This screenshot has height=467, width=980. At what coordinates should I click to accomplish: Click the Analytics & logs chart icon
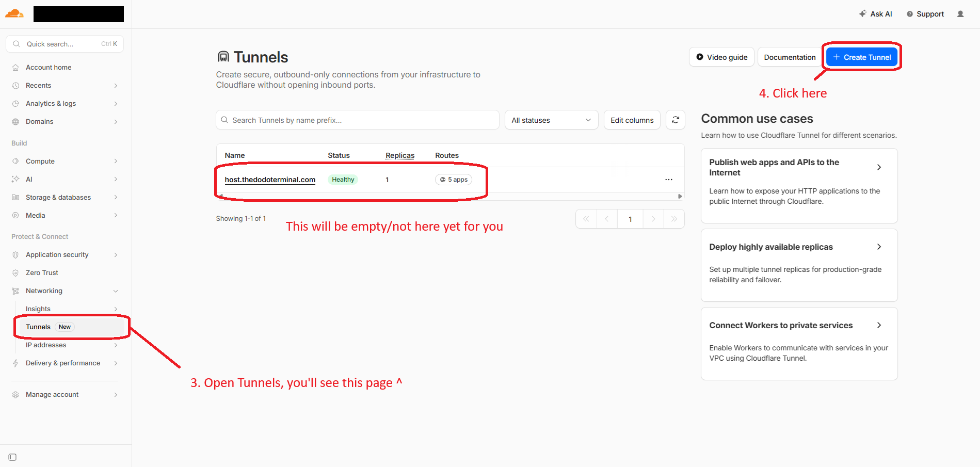coord(15,104)
